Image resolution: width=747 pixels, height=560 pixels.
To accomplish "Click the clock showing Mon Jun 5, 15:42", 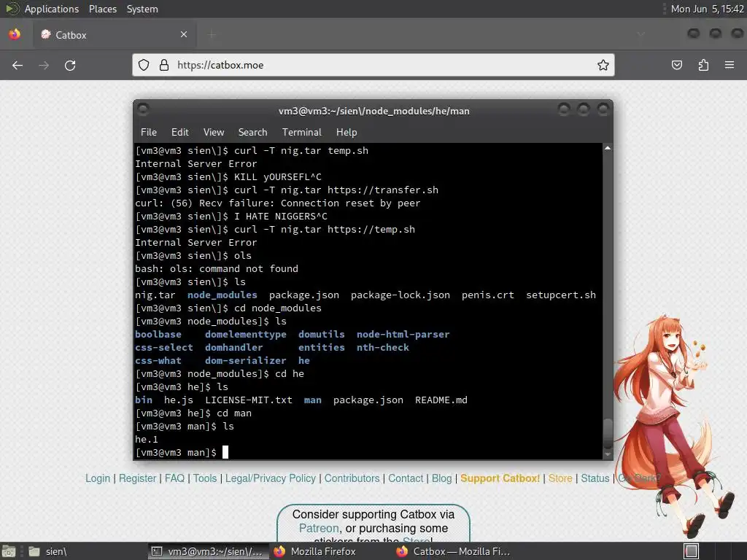I will pyautogui.click(x=707, y=9).
